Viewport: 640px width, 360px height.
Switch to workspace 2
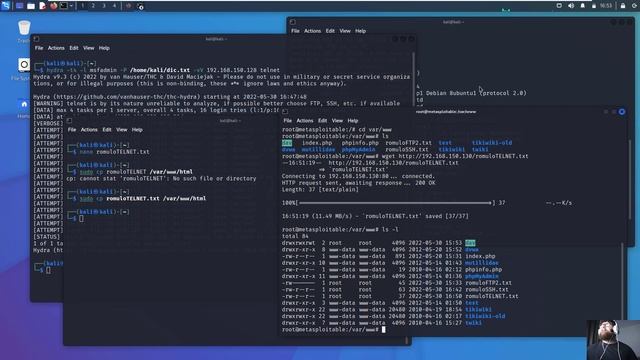coord(93,6)
